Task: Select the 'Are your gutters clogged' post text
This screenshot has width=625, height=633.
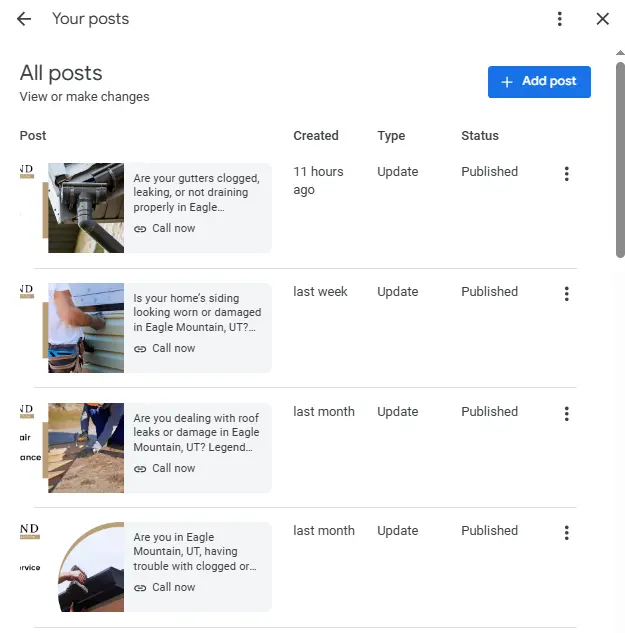Action: [196, 193]
